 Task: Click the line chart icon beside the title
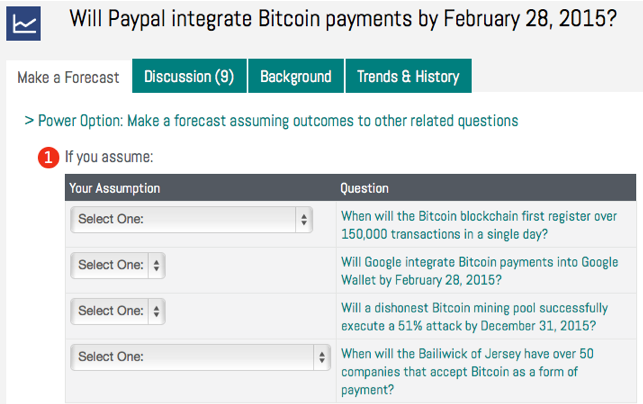coord(23,23)
